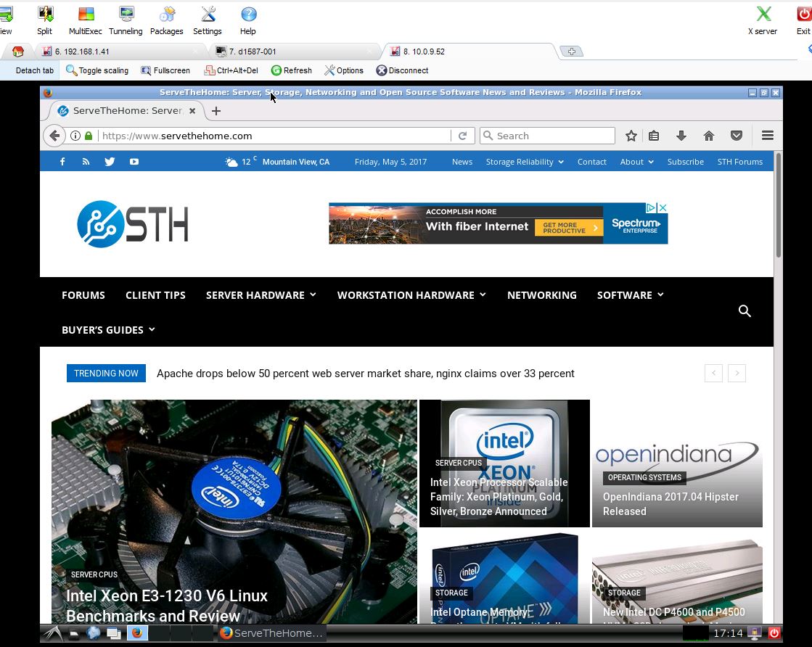The image size is (812, 647).
Task: Click the STH logo
Action: point(133,224)
